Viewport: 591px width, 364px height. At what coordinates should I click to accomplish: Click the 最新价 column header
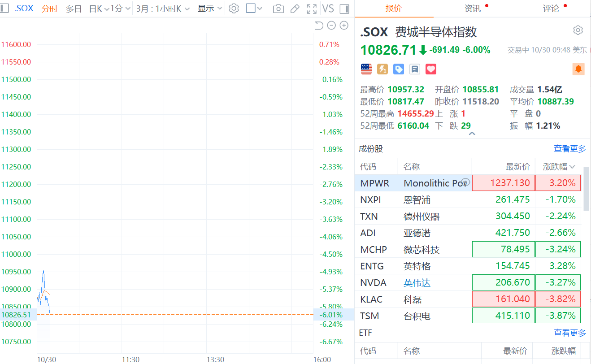[x=517, y=167]
